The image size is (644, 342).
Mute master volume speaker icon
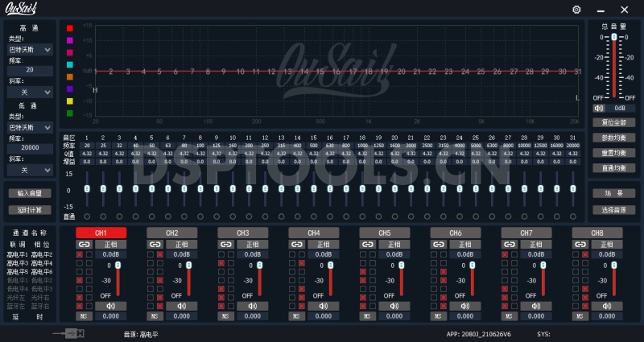click(x=598, y=107)
